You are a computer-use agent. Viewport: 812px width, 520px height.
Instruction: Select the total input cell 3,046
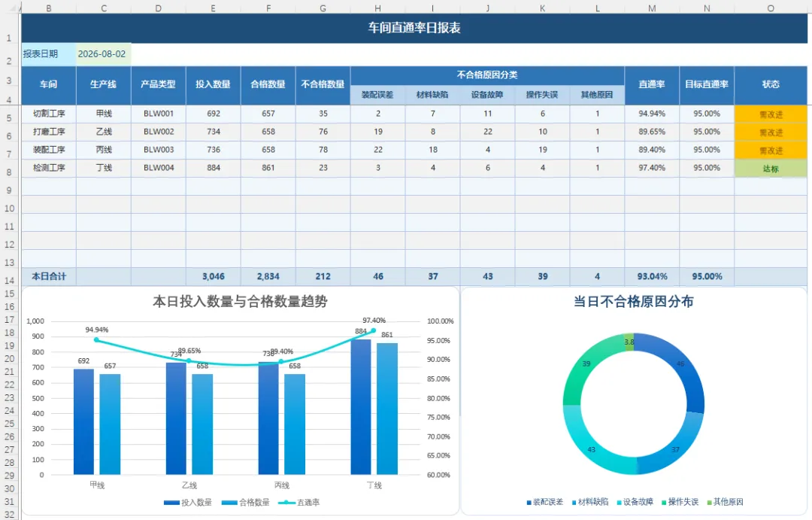[214, 277]
